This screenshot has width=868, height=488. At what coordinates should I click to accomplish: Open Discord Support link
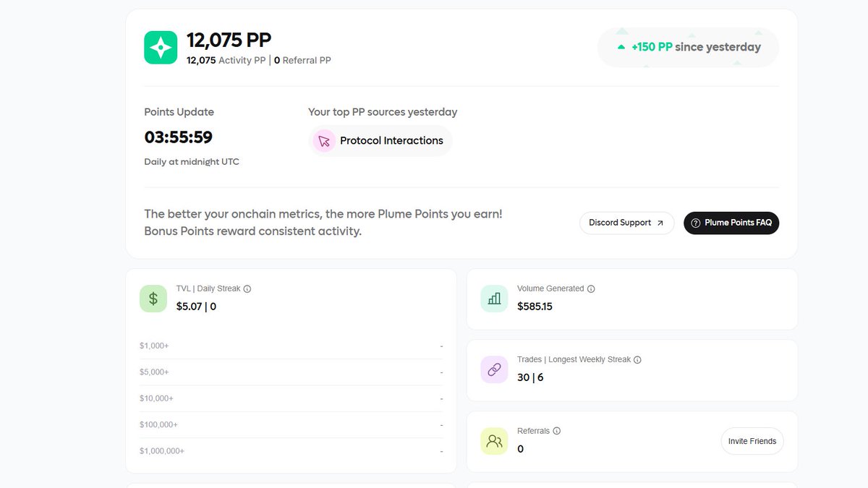tap(626, 223)
